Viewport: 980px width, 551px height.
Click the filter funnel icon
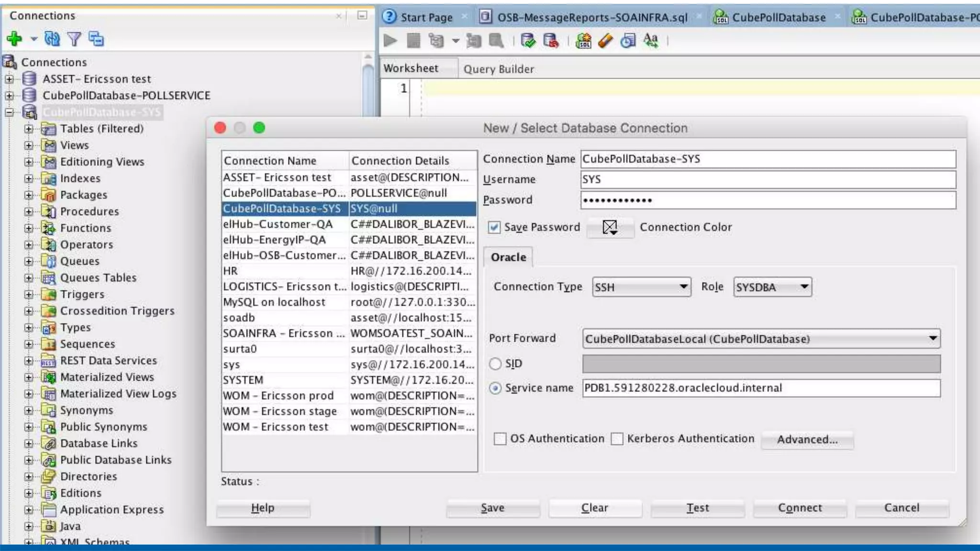coord(74,39)
